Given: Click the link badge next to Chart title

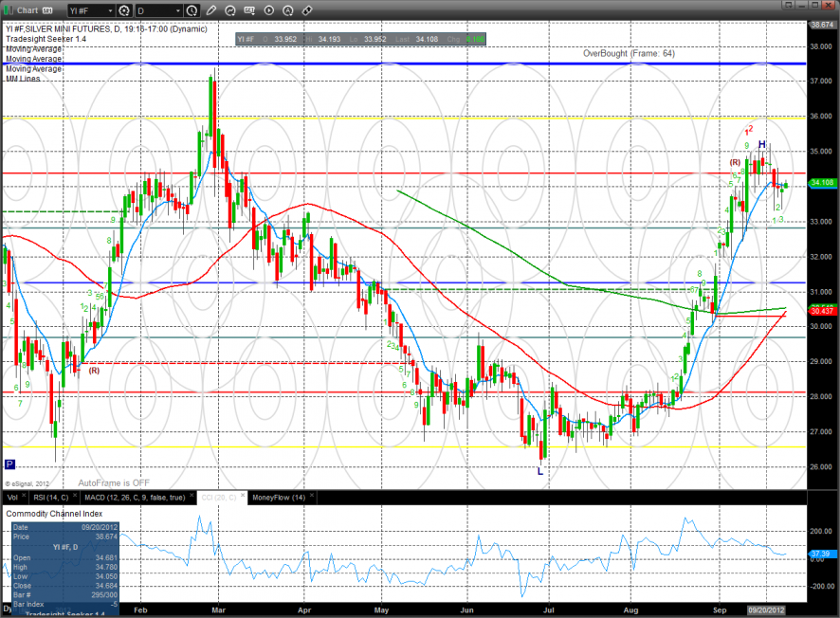Looking at the screenshot, I should point(46,10).
